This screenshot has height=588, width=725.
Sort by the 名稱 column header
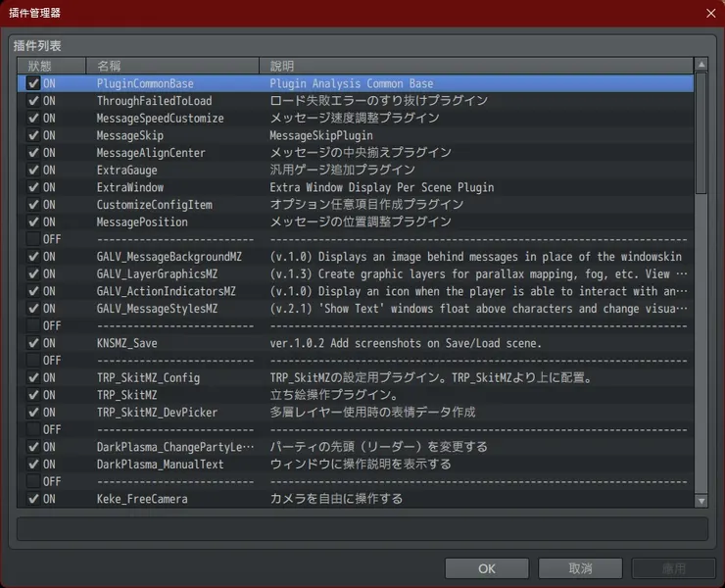coord(172,66)
